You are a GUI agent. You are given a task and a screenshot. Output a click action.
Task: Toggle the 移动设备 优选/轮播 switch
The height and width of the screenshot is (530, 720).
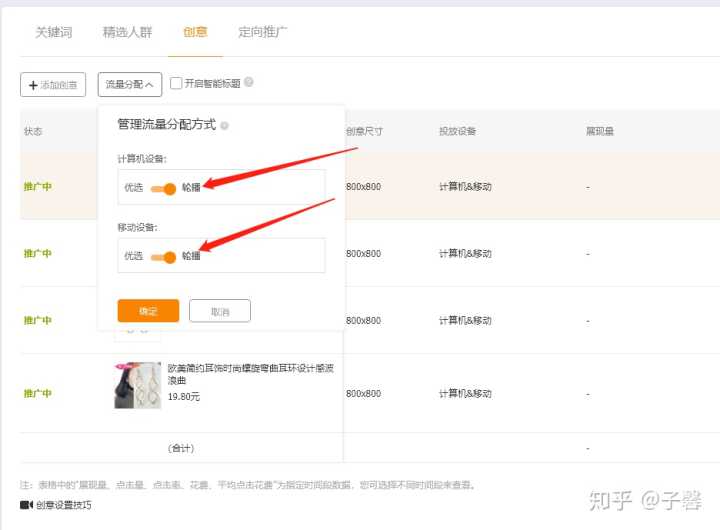tap(163, 257)
